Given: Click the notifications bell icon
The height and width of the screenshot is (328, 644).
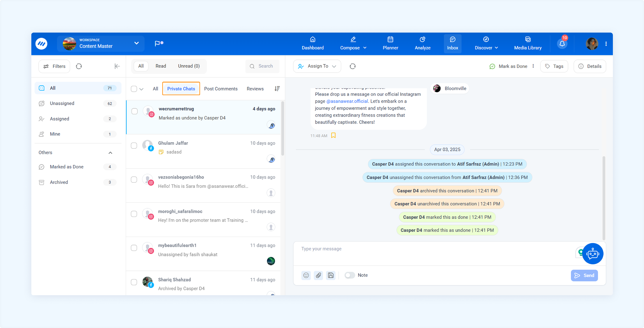Looking at the screenshot, I should pyautogui.click(x=562, y=44).
